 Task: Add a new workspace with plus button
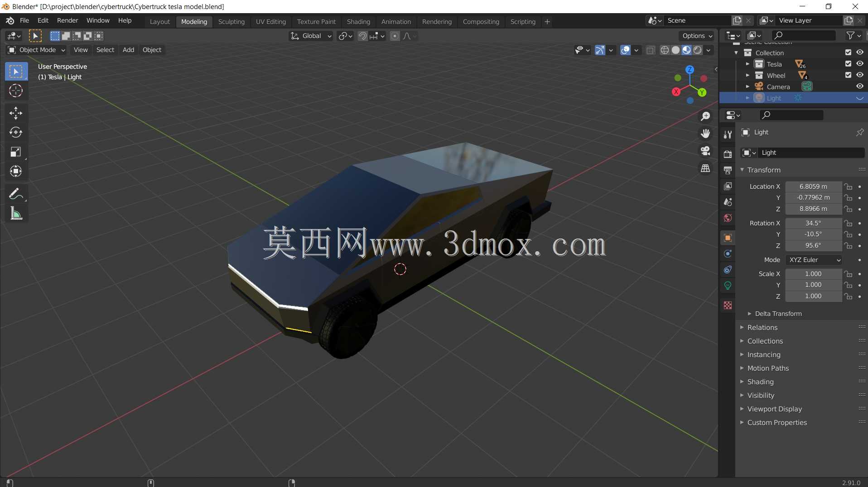tap(547, 22)
